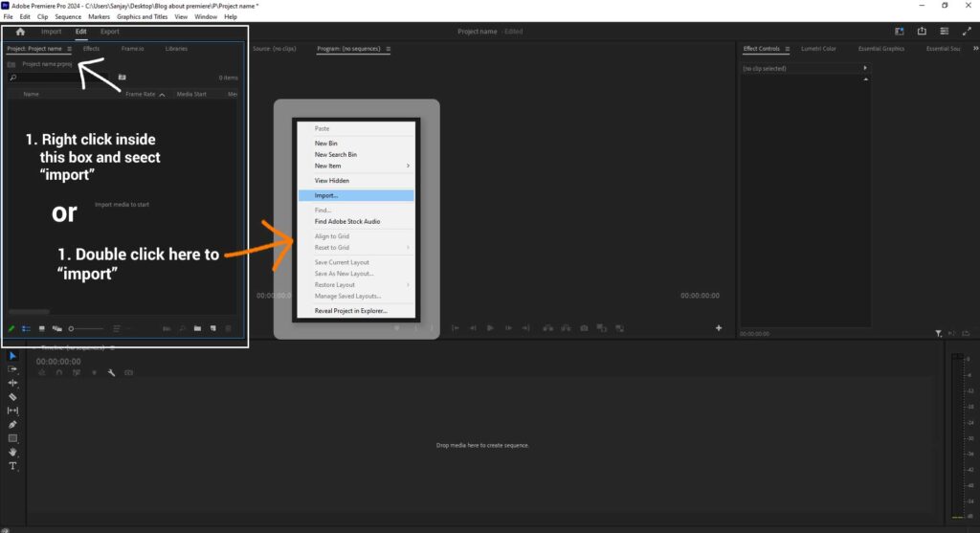The height and width of the screenshot is (533, 980).
Task: Switch to the Essential Graphics tab
Action: click(881, 49)
